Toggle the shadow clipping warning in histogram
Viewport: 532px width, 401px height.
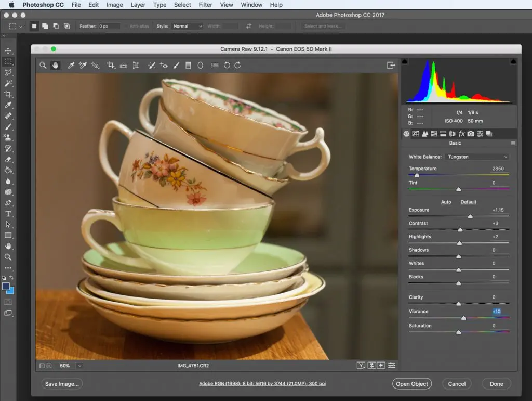click(405, 61)
